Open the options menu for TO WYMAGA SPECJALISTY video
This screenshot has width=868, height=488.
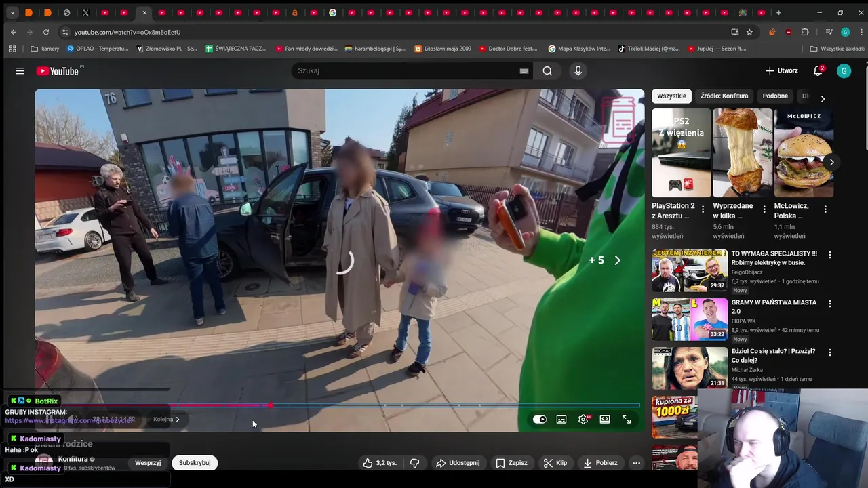(x=829, y=255)
